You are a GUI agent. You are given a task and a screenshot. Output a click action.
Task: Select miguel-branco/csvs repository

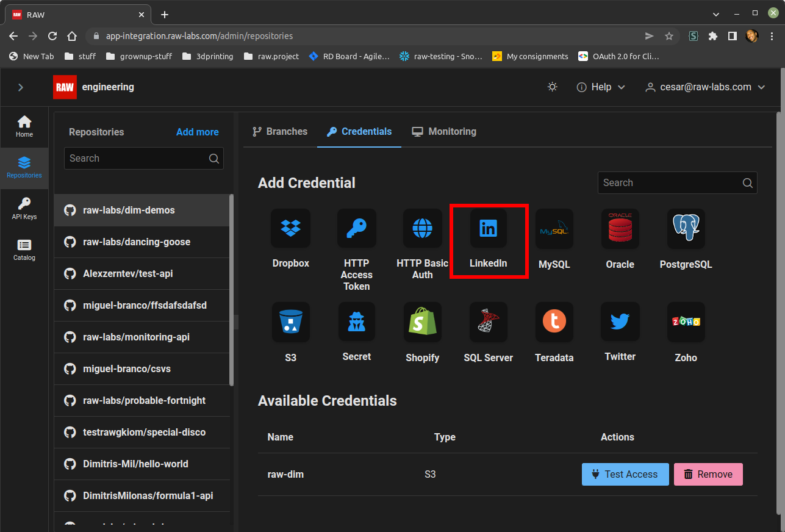(142, 368)
